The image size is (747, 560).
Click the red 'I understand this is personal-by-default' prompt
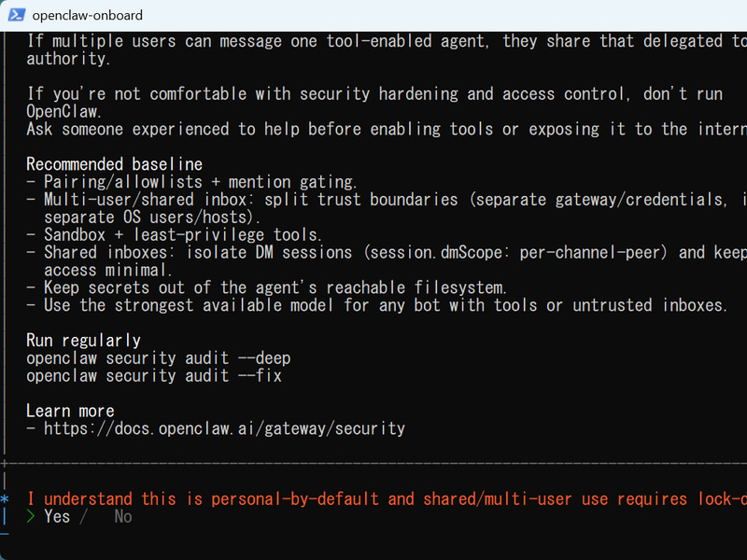point(387,498)
